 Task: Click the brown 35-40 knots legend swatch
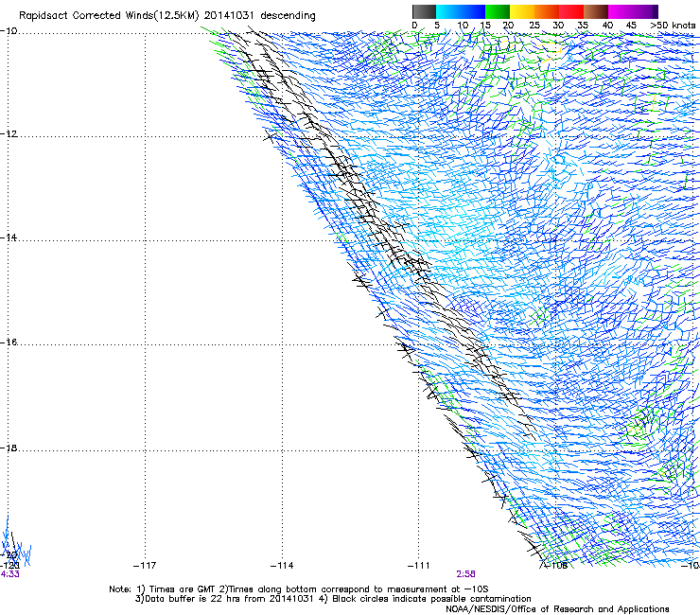click(x=596, y=11)
